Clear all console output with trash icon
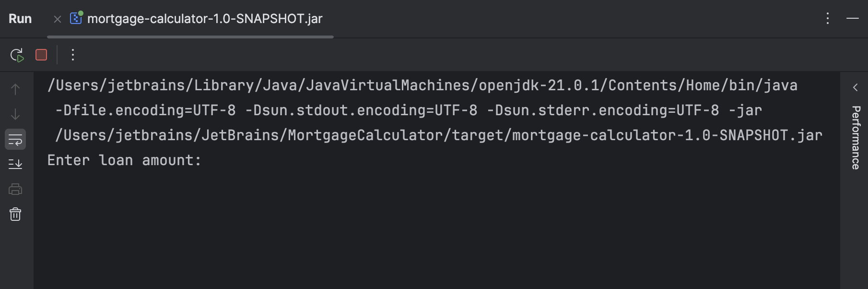Viewport: 868px width, 289px height. [15, 215]
